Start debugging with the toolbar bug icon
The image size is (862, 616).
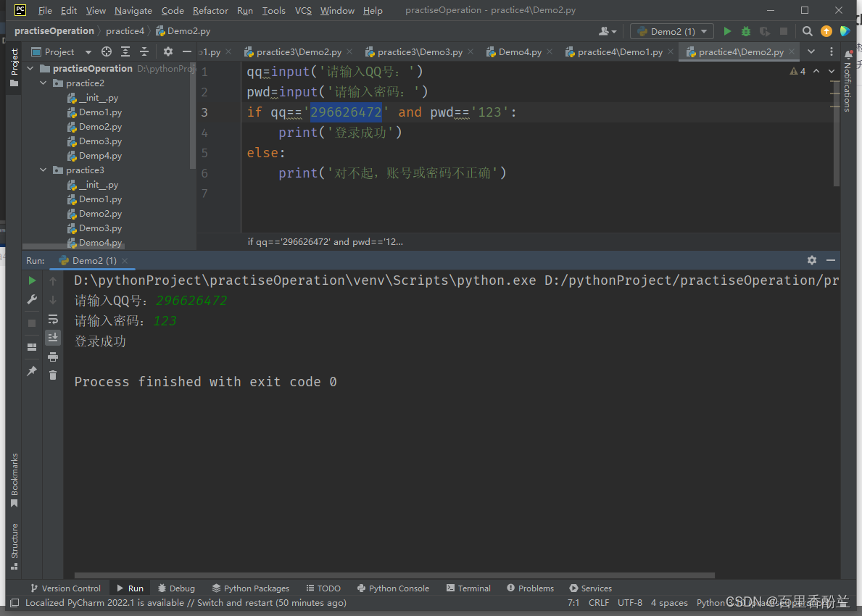[x=745, y=31]
